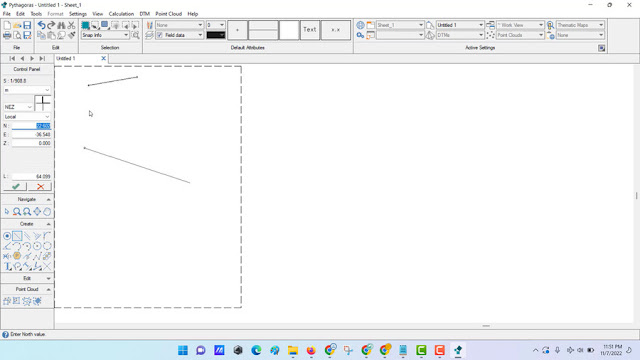Click the globe coordinate system icon

[x=360, y=25]
